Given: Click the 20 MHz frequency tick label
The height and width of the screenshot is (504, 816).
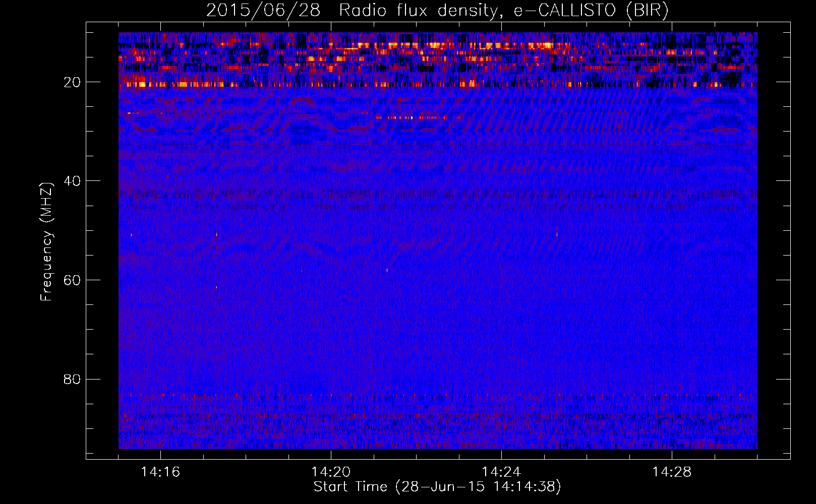Looking at the screenshot, I should [x=72, y=82].
